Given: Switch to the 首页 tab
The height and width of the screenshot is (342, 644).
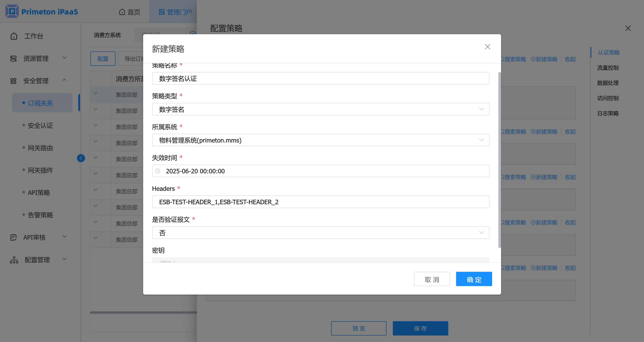Looking at the screenshot, I should 130,12.
